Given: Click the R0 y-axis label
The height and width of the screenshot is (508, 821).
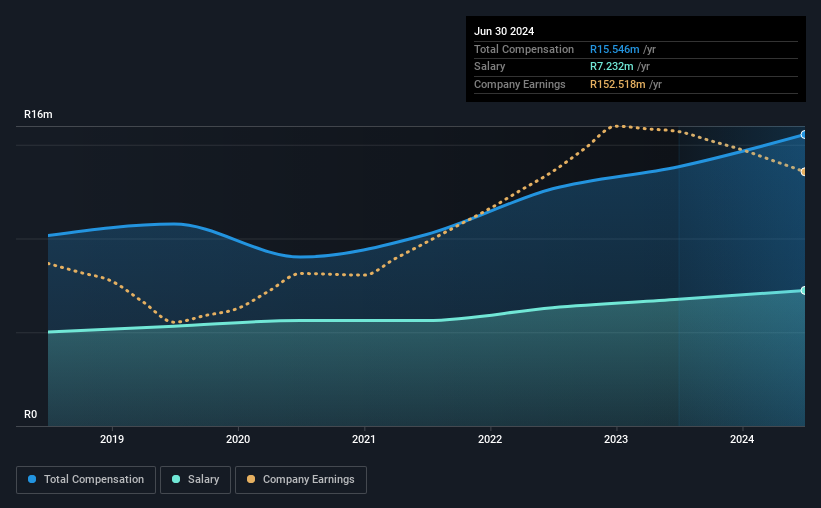Looking at the screenshot, I should tap(30, 414).
